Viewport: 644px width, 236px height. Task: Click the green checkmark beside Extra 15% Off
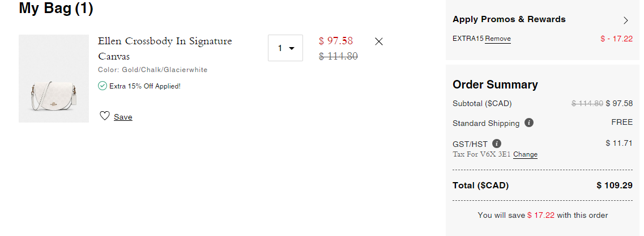103,86
